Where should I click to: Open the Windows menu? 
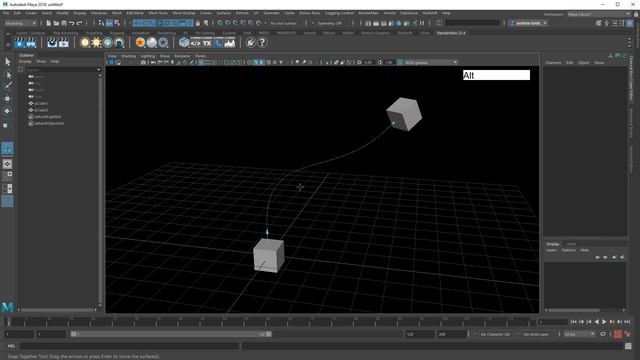(x=99, y=13)
